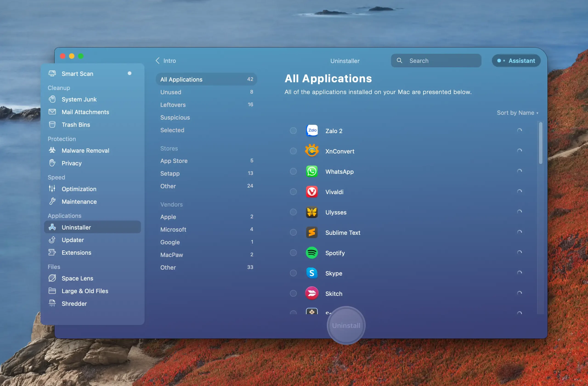Filter by Google vendor
This screenshot has height=386, width=588.
pos(206,242)
